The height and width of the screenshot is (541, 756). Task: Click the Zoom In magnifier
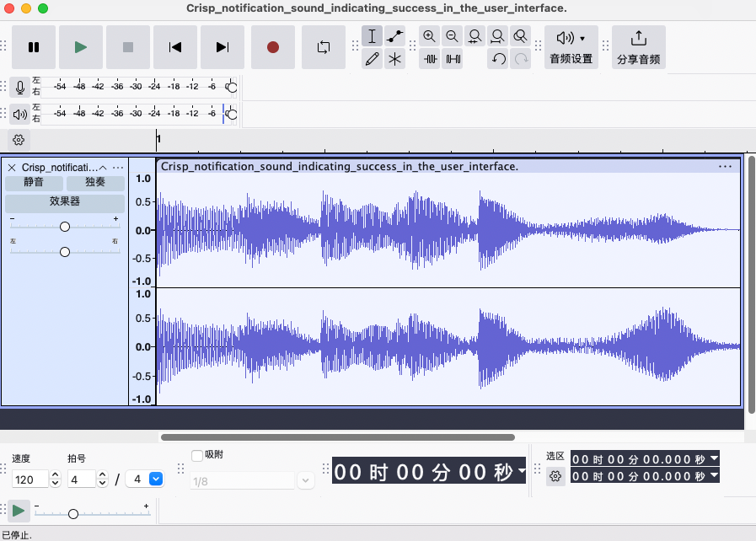(x=429, y=36)
